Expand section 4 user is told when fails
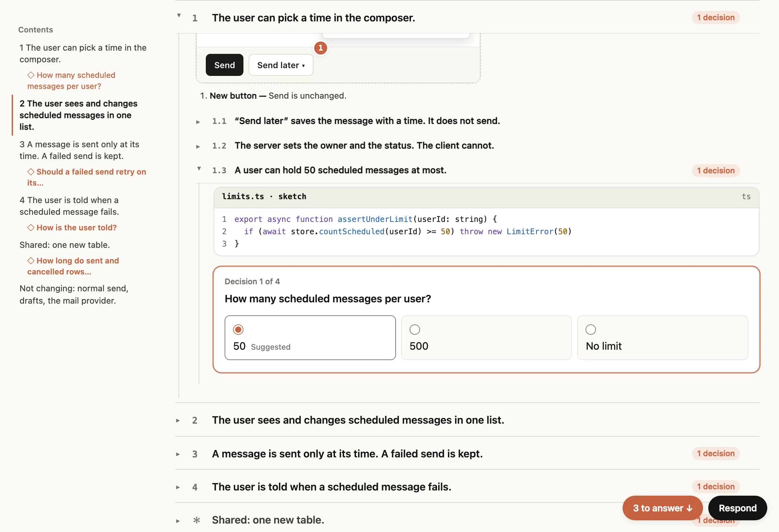 pos(178,488)
